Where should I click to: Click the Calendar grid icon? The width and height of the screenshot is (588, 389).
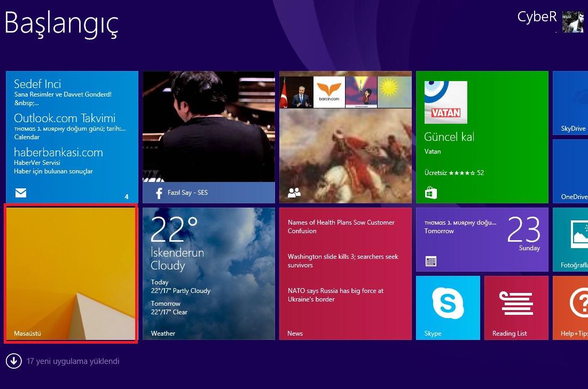pyautogui.click(x=431, y=261)
